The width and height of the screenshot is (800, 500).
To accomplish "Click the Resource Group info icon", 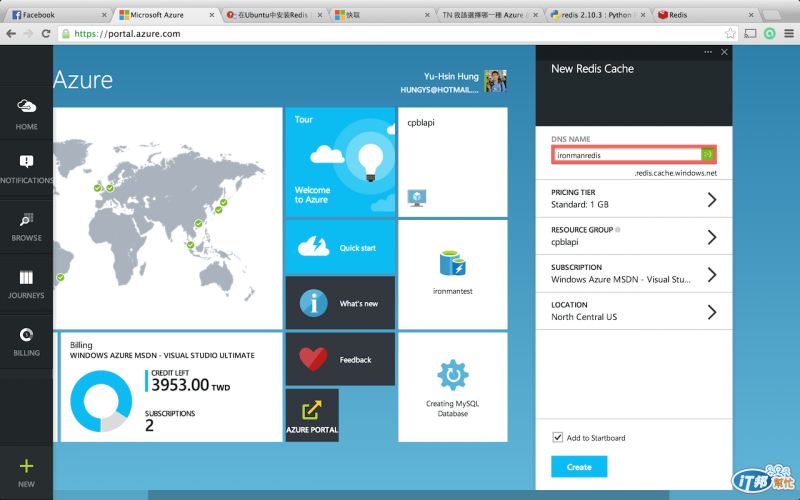I will 618,230.
